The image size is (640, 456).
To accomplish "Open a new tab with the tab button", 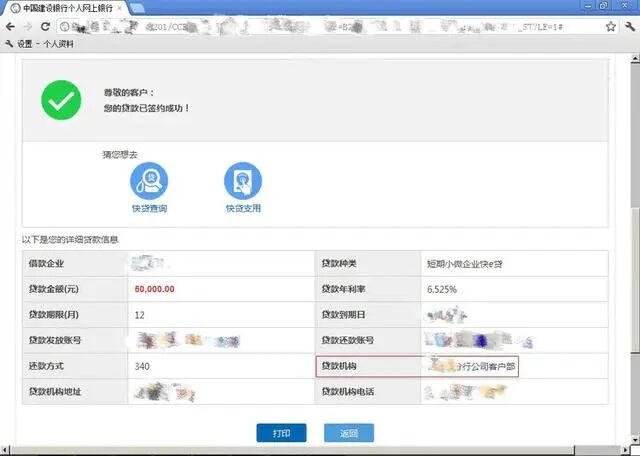I will [138, 8].
